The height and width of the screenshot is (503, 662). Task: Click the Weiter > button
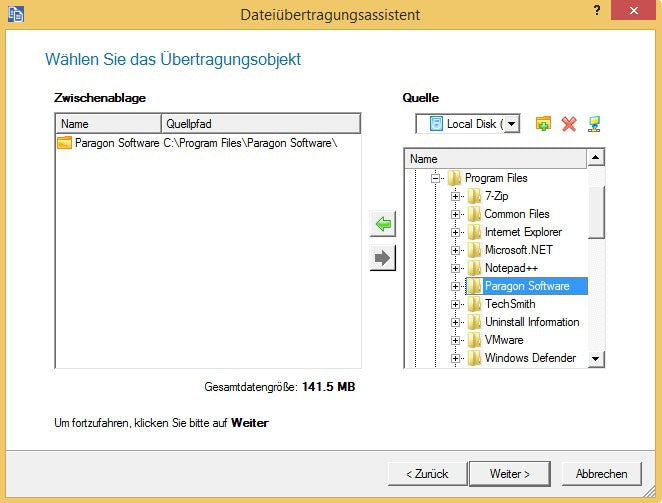[x=510, y=474]
